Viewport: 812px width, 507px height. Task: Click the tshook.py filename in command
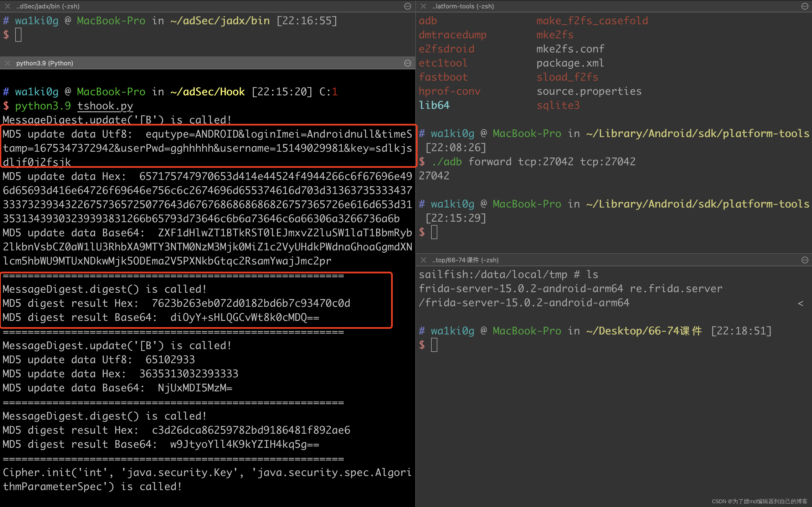105,106
